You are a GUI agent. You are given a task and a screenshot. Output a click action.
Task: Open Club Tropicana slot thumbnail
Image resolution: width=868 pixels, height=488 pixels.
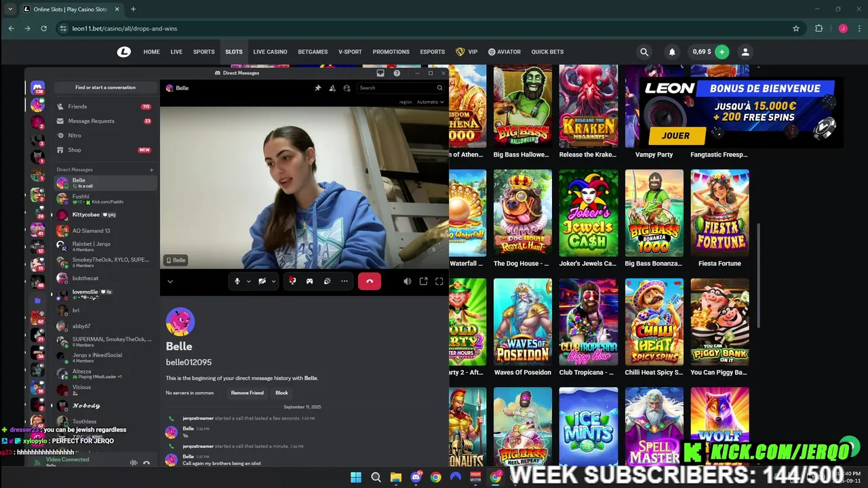pos(589,322)
